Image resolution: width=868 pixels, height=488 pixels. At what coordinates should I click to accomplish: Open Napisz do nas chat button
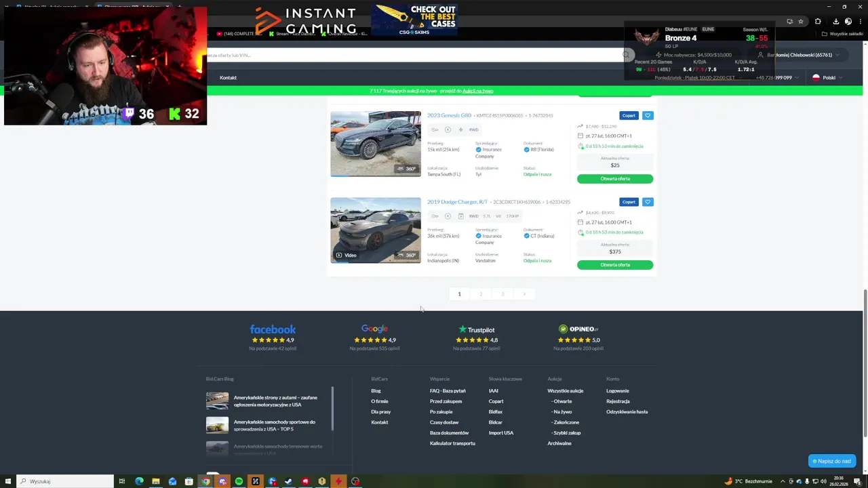(x=832, y=461)
